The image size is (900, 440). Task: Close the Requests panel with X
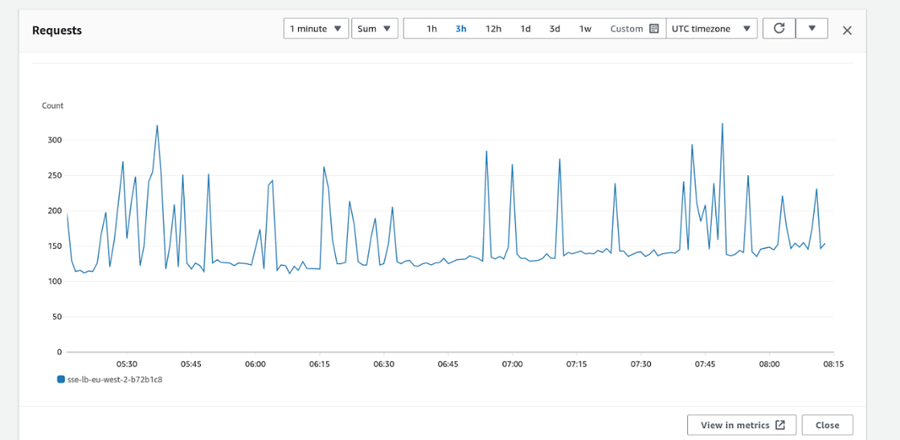[x=847, y=30]
